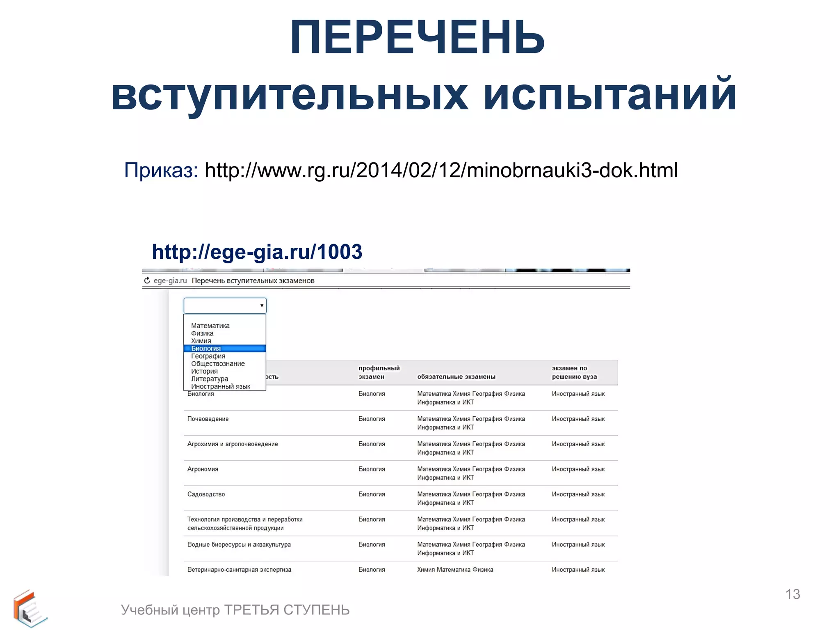Click page title Перечень вступительных экзаменов
This screenshot has height=630, width=840.
(253, 281)
